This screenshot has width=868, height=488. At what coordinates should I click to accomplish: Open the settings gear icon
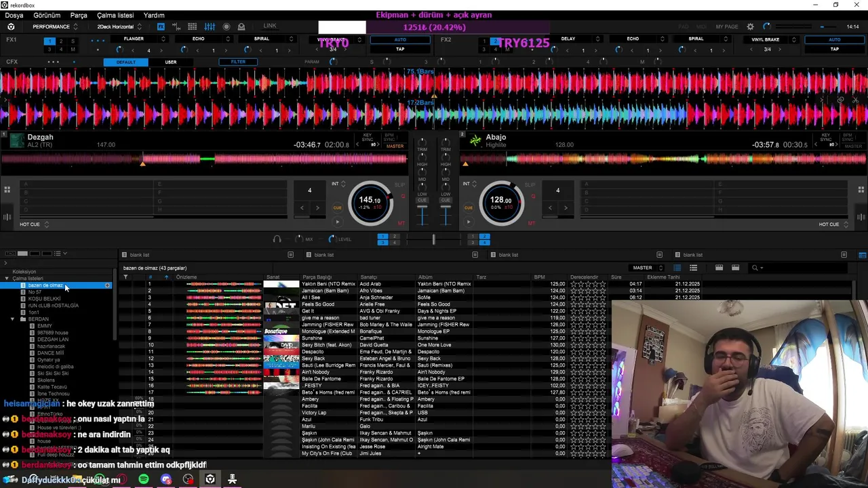click(x=750, y=26)
